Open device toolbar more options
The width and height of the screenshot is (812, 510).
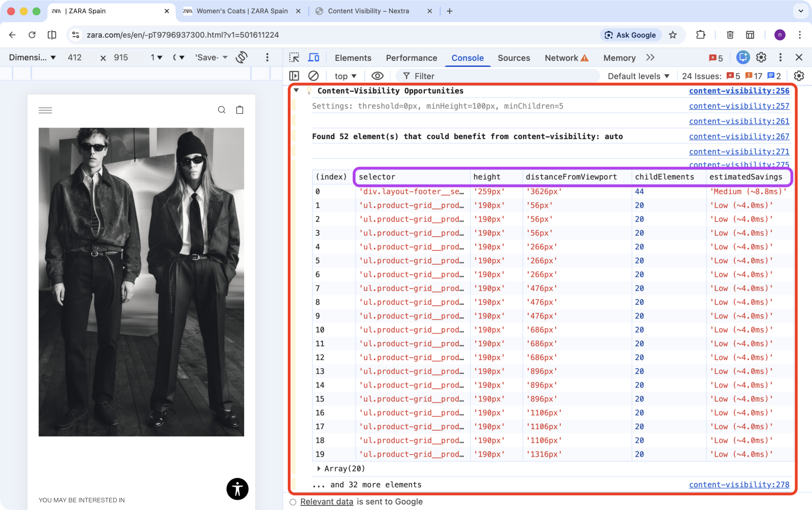coord(267,57)
